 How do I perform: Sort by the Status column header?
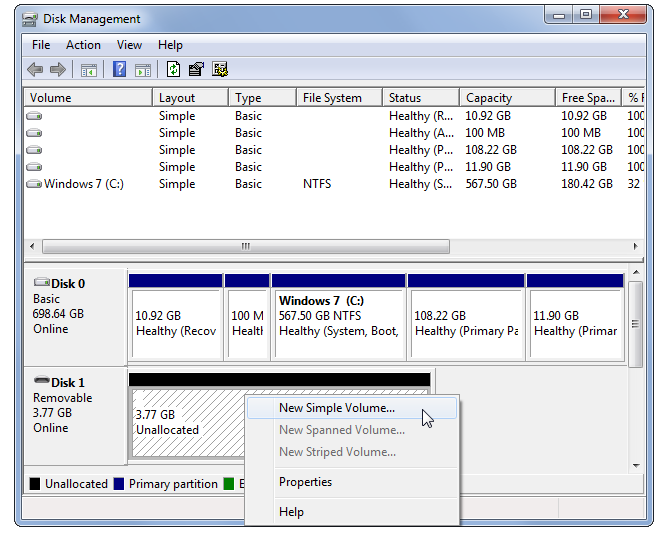(421, 98)
